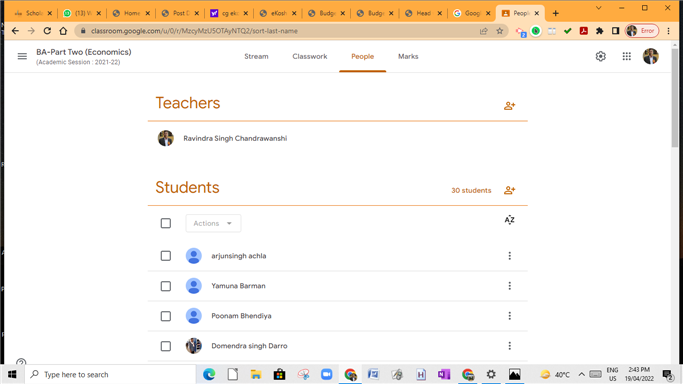683x384 pixels.
Task: Show hidden system tray icons
Action: 582,374
